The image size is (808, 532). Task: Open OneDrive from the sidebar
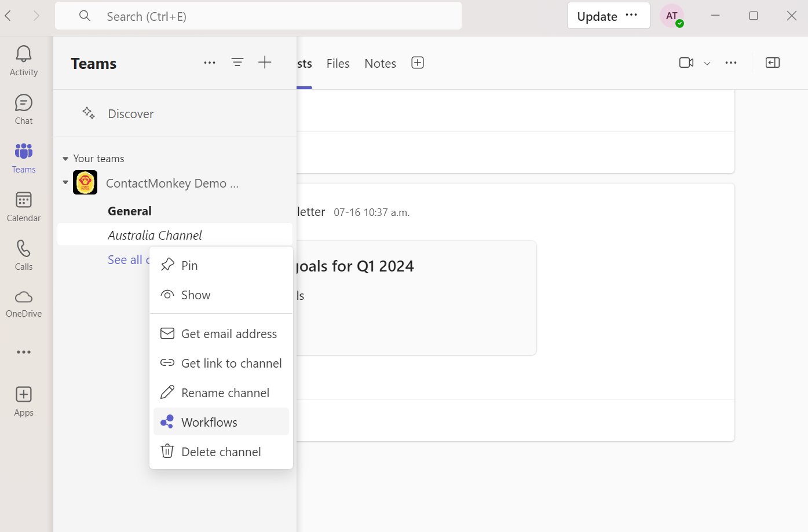tap(24, 304)
